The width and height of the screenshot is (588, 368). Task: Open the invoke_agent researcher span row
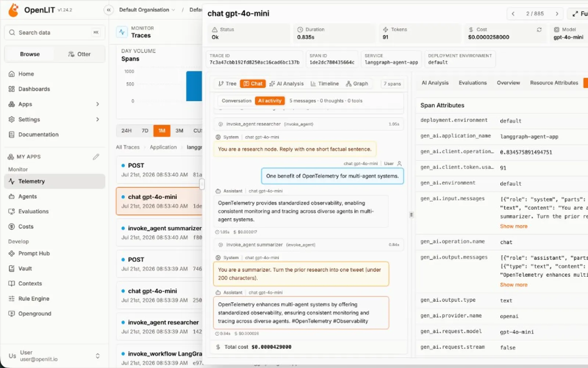(x=159, y=327)
